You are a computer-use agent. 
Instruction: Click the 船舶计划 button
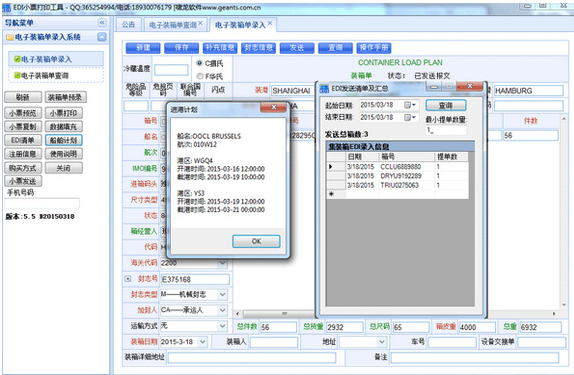point(64,140)
